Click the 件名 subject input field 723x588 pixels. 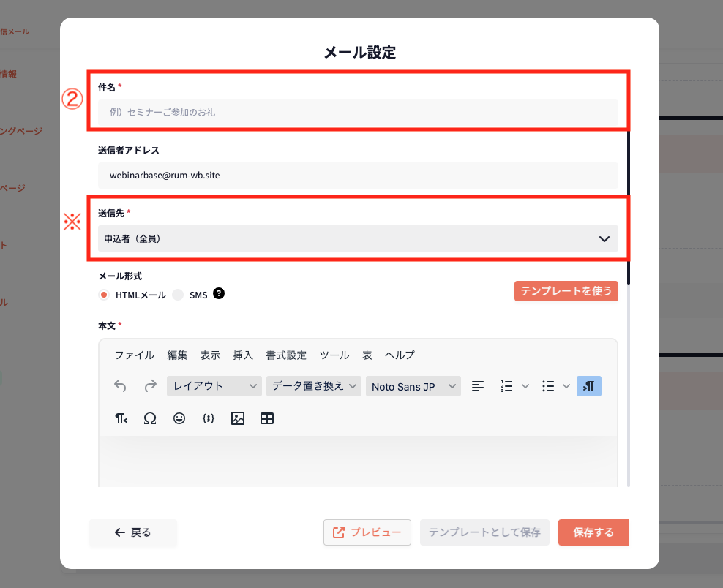[x=358, y=113]
